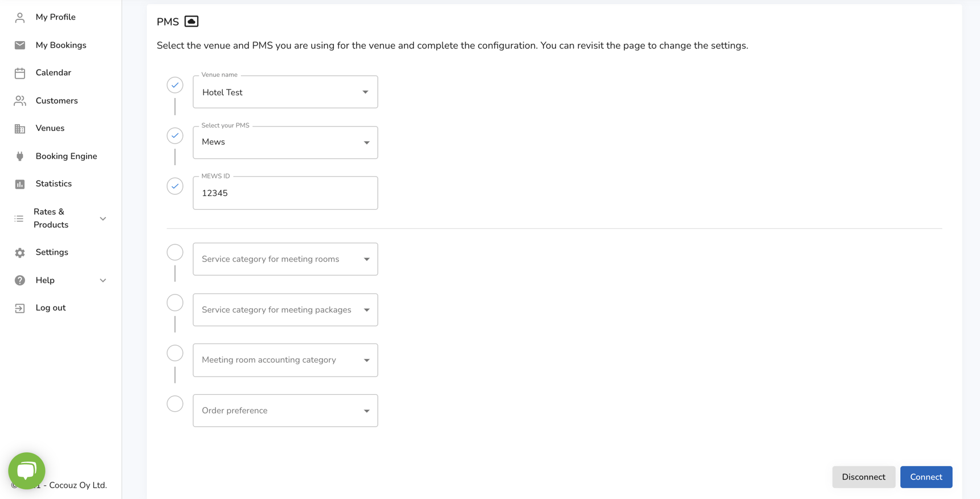This screenshot has height=499, width=980.
Task: Click the Calendar icon in sidebar
Action: click(20, 73)
